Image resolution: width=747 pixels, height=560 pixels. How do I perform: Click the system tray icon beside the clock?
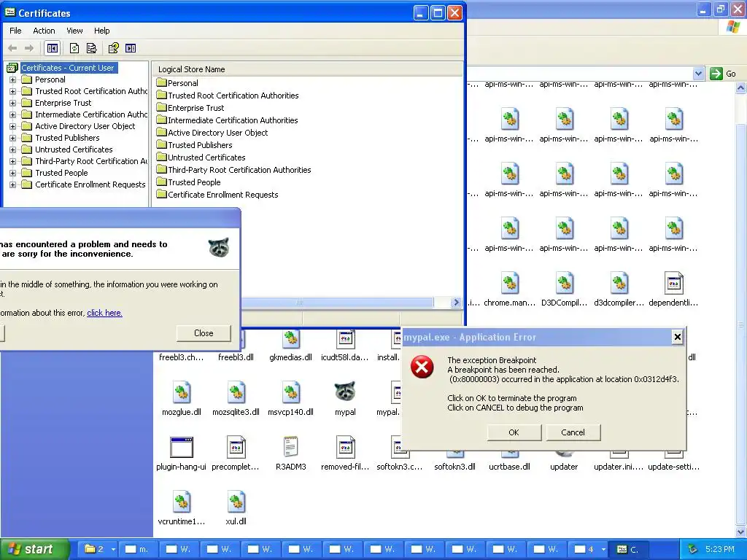(x=693, y=549)
